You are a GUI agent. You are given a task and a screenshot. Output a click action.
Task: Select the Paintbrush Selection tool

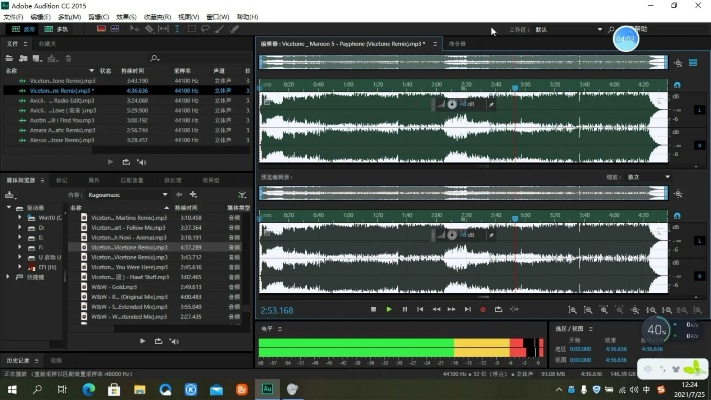(219, 29)
